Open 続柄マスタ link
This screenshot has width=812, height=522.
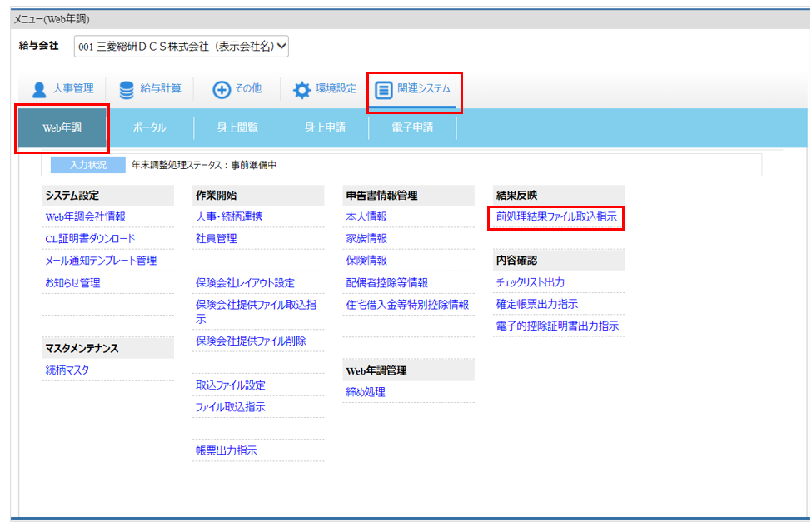point(67,370)
